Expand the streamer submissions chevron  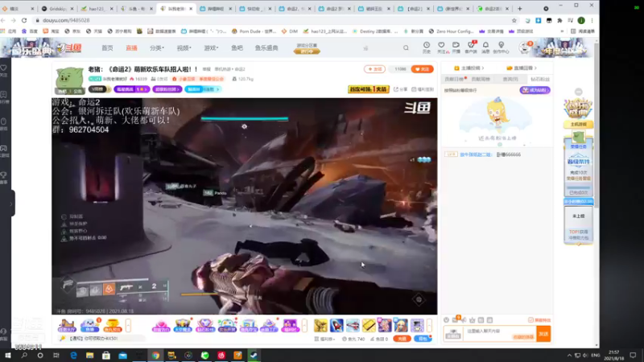[x=483, y=68]
